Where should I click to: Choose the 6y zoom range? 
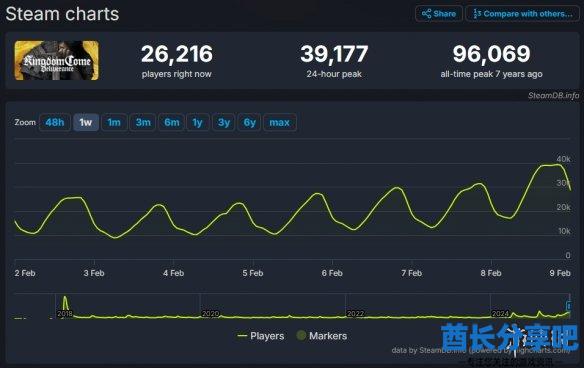250,122
